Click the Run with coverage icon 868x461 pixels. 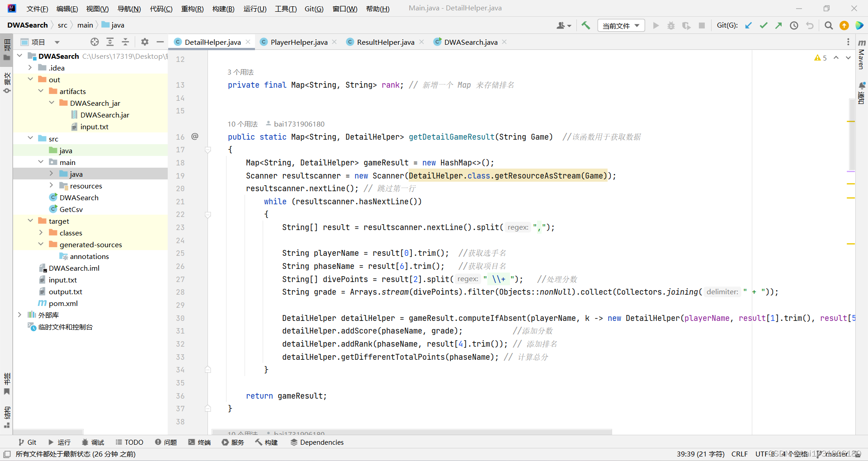(686, 26)
